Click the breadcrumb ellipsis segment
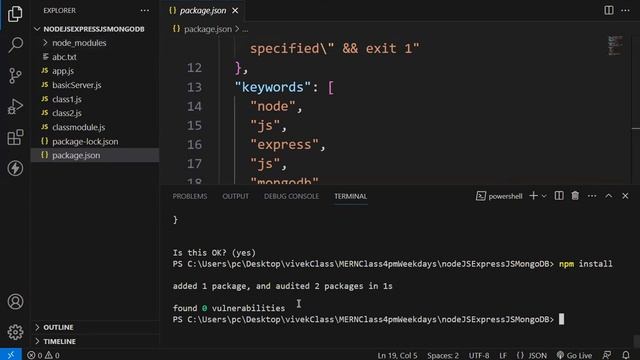The height and width of the screenshot is (360, 640). click(x=245, y=29)
